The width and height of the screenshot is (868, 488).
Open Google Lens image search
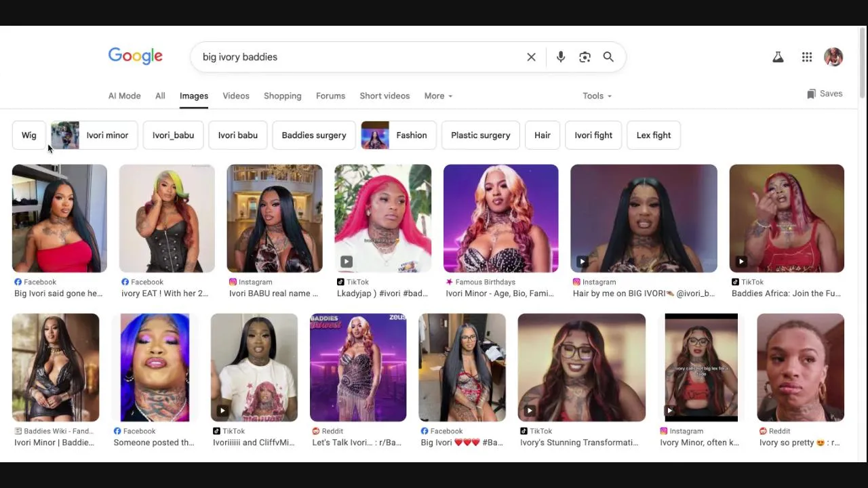(585, 57)
